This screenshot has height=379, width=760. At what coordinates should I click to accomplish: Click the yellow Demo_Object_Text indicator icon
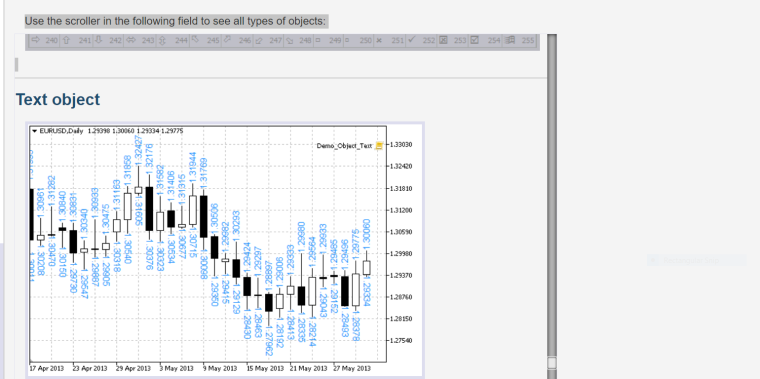379,145
